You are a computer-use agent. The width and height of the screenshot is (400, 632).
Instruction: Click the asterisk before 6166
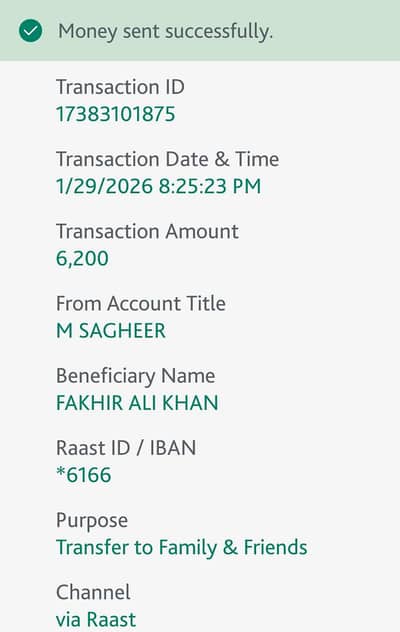pos(60,471)
